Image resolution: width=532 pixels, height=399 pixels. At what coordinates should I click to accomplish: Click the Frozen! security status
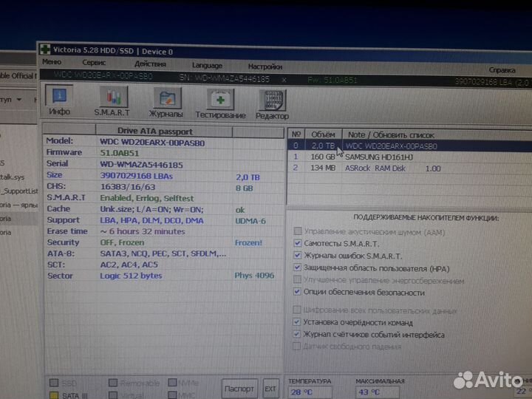pos(248,242)
